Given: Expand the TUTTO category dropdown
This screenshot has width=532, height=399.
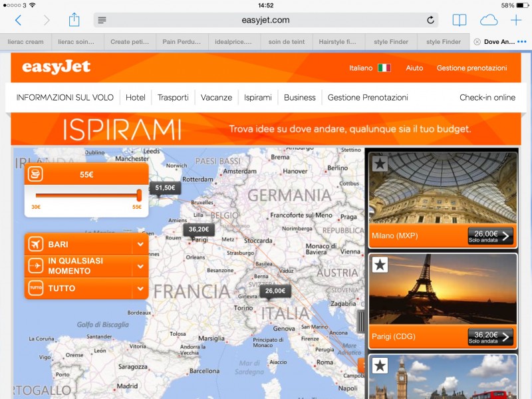Looking at the screenshot, I should point(140,289).
